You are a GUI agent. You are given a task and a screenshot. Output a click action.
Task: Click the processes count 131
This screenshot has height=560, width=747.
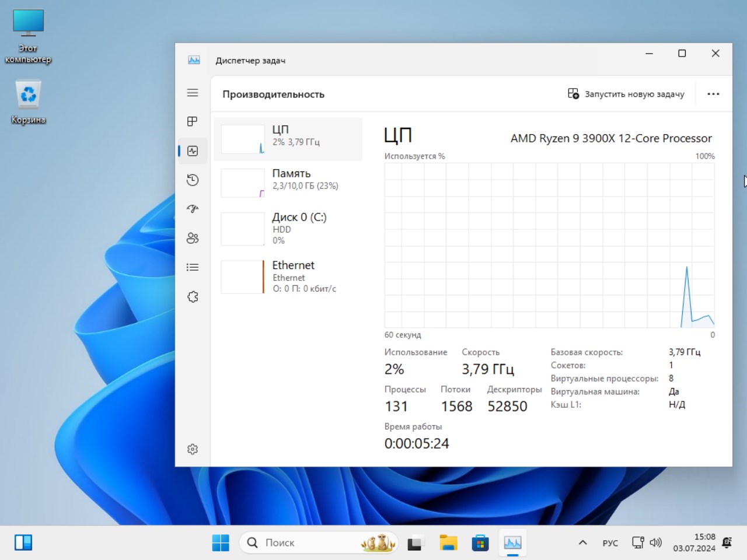[x=396, y=406]
